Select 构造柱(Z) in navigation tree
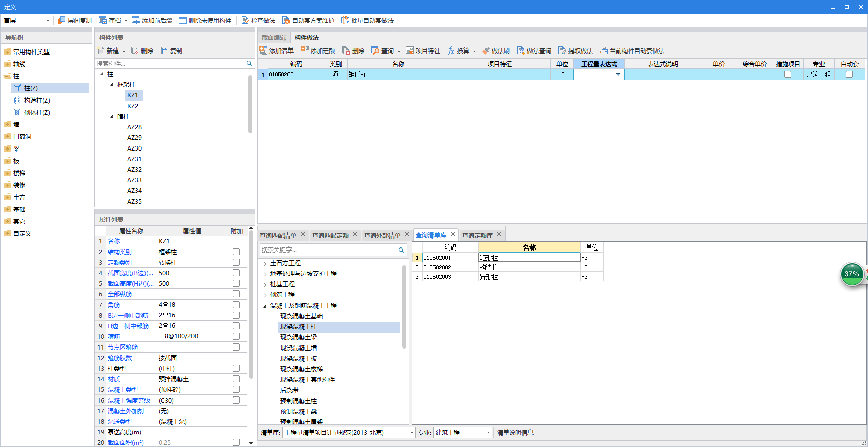Image resolution: width=868 pixels, height=447 pixels. coord(37,100)
